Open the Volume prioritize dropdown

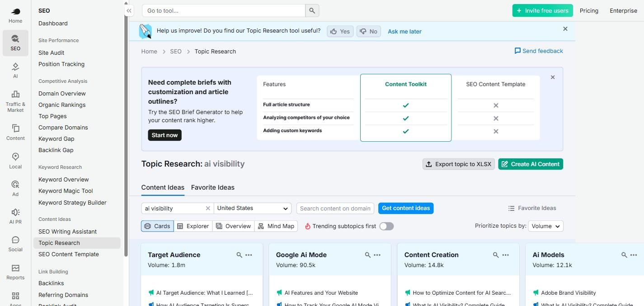pyautogui.click(x=546, y=226)
